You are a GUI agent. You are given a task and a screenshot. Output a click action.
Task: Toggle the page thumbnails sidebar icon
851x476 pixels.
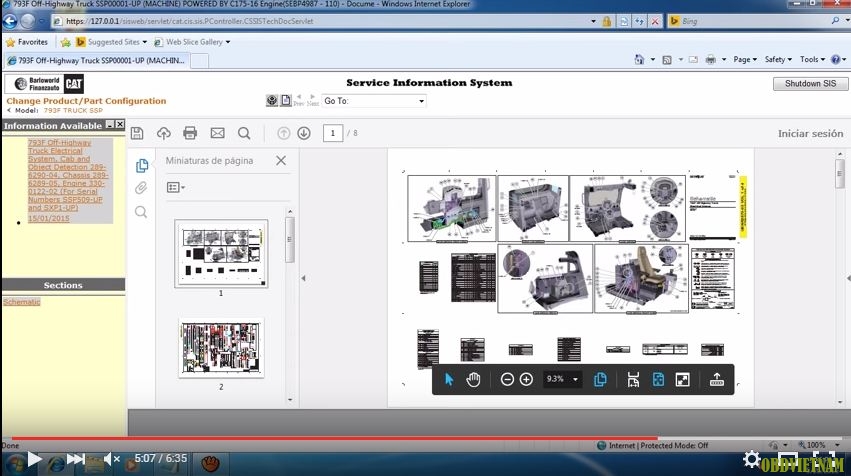pos(141,165)
